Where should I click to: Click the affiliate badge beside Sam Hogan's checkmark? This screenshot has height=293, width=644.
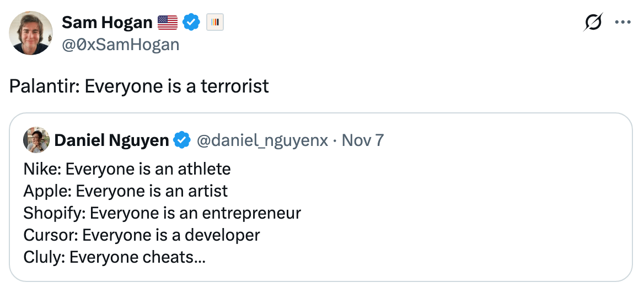click(214, 23)
